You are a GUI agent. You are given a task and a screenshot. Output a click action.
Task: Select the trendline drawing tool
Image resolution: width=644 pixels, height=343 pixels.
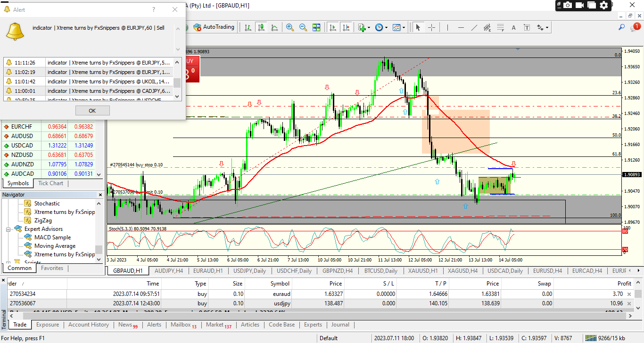pos(474,27)
